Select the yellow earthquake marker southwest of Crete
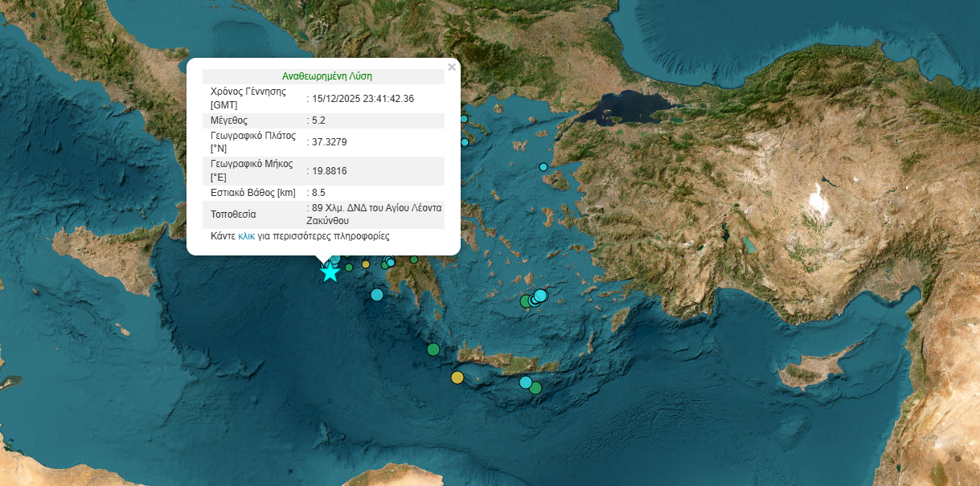This screenshot has height=486, width=980. click(457, 377)
